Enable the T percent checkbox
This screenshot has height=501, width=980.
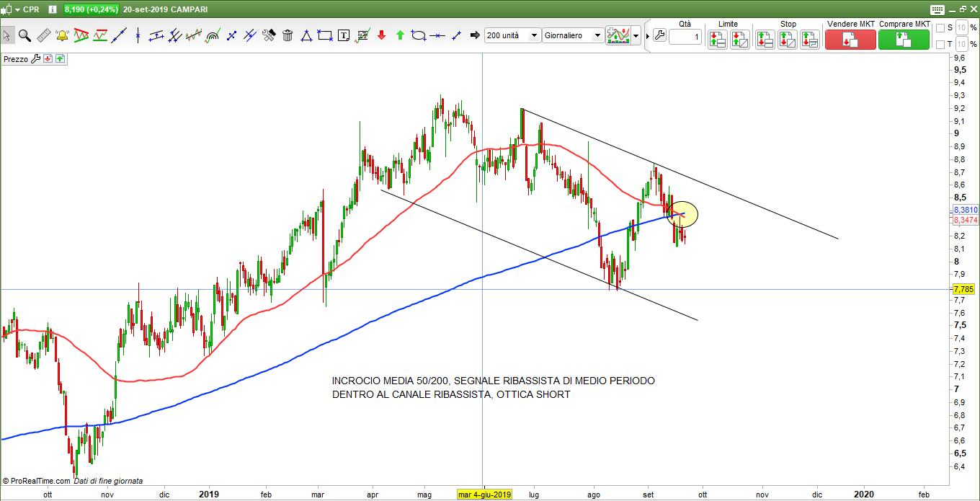940,45
